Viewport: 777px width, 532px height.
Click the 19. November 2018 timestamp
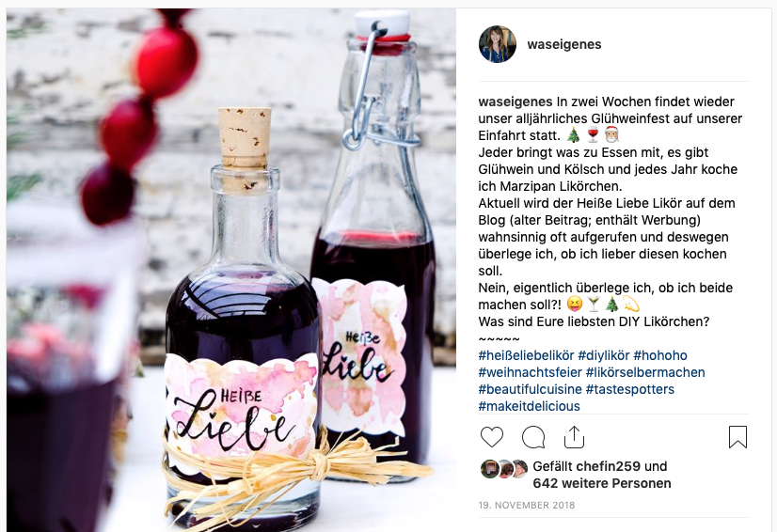[x=527, y=506]
